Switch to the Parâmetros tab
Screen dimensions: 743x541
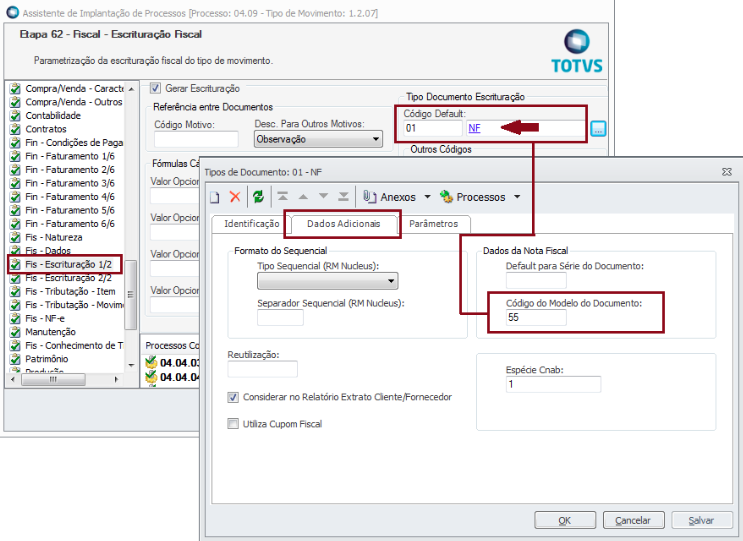(x=434, y=224)
